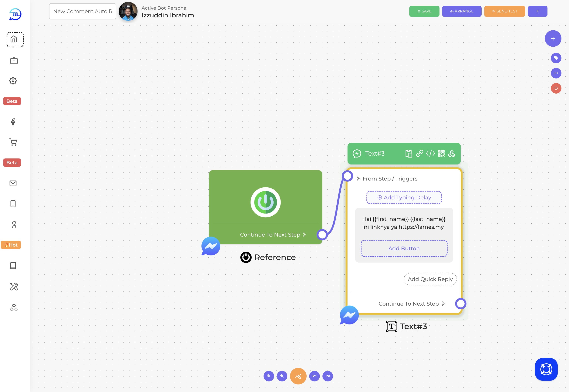569x392 pixels.
Task: Click the Facebook icon on Reference node
Action: 210,246
